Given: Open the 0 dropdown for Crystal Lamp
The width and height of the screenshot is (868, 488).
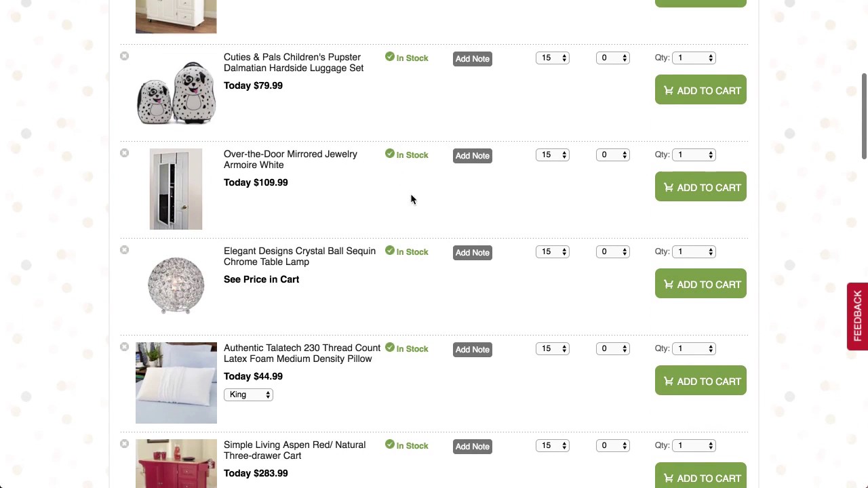Looking at the screenshot, I should tap(613, 252).
